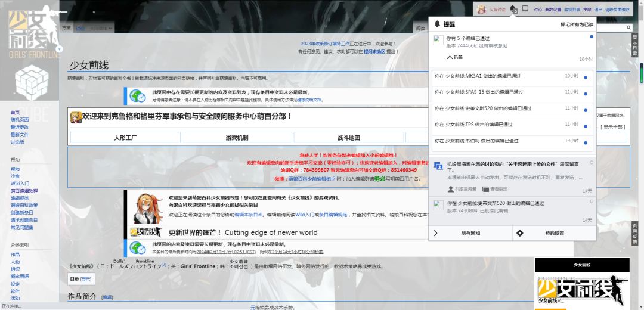
Task: Show the table of contents via 显示
Action: pyautogui.click(x=86, y=279)
